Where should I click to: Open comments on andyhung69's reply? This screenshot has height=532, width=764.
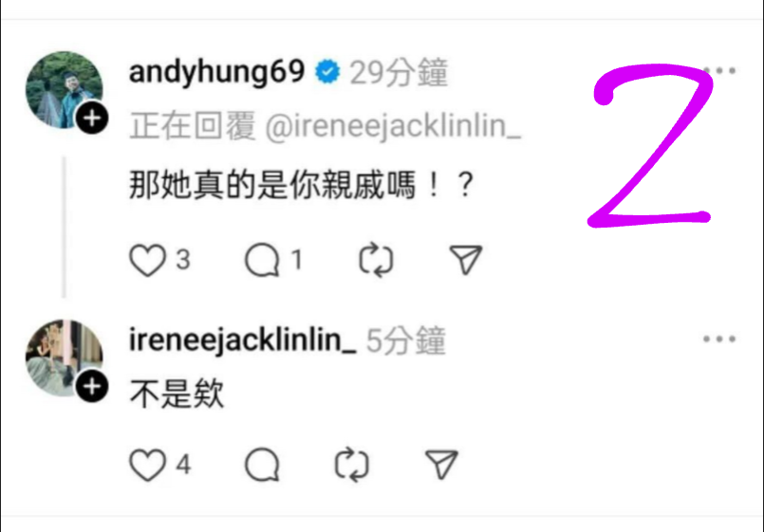(x=262, y=260)
